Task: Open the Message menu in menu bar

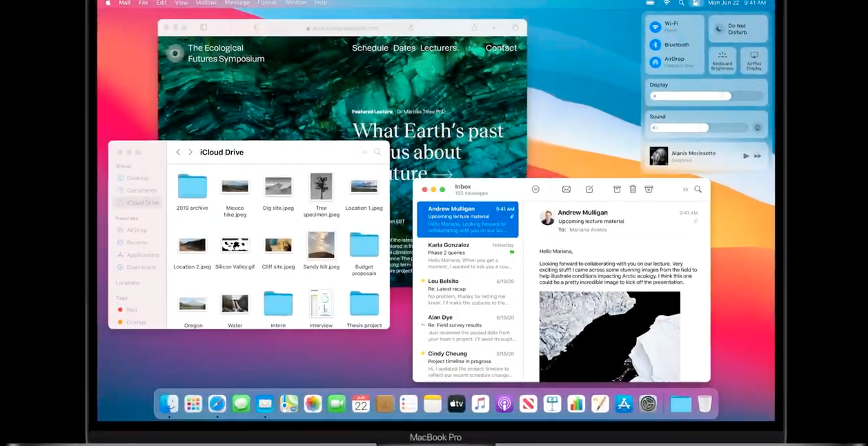Action: pyautogui.click(x=237, y=3)
